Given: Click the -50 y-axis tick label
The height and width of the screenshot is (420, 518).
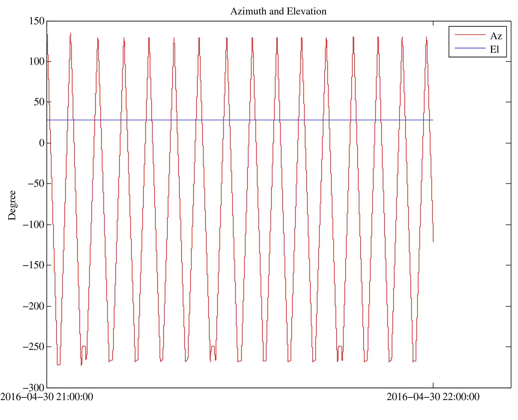Looking at the screenshot, I should [x=36, y=184].
